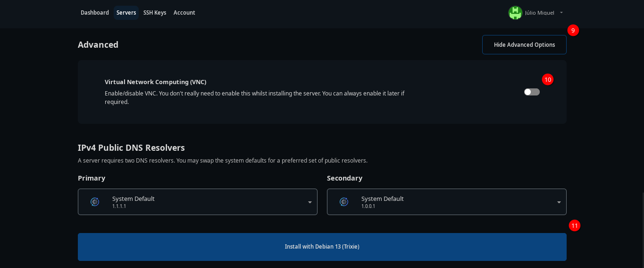Click the Primary resolver System Default icon

(x=95, y=202)
